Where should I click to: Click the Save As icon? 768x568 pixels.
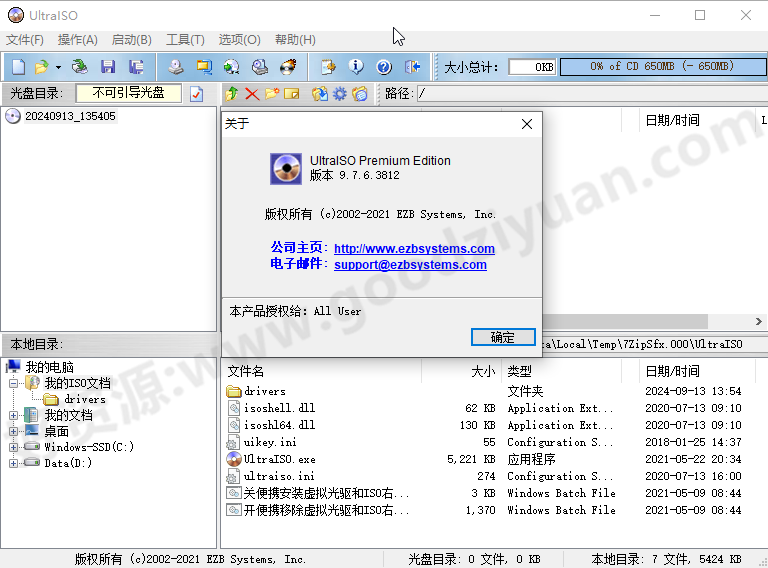[x=136, y=67]
